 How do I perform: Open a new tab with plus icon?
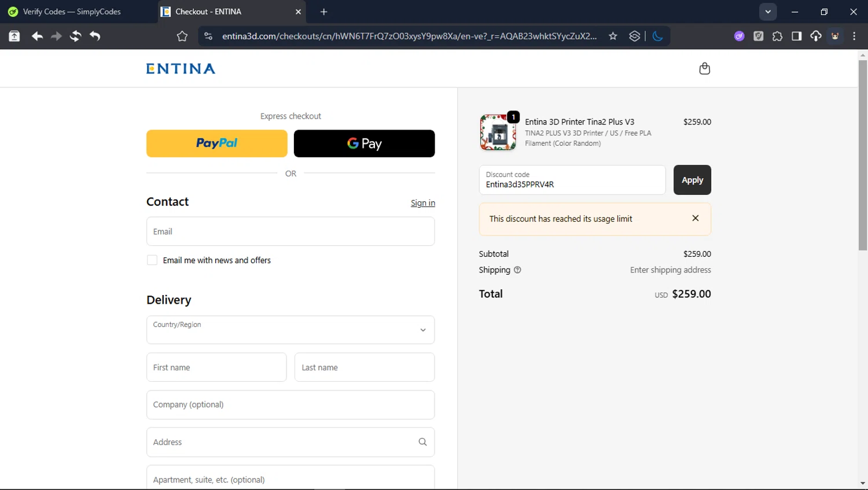323,12
